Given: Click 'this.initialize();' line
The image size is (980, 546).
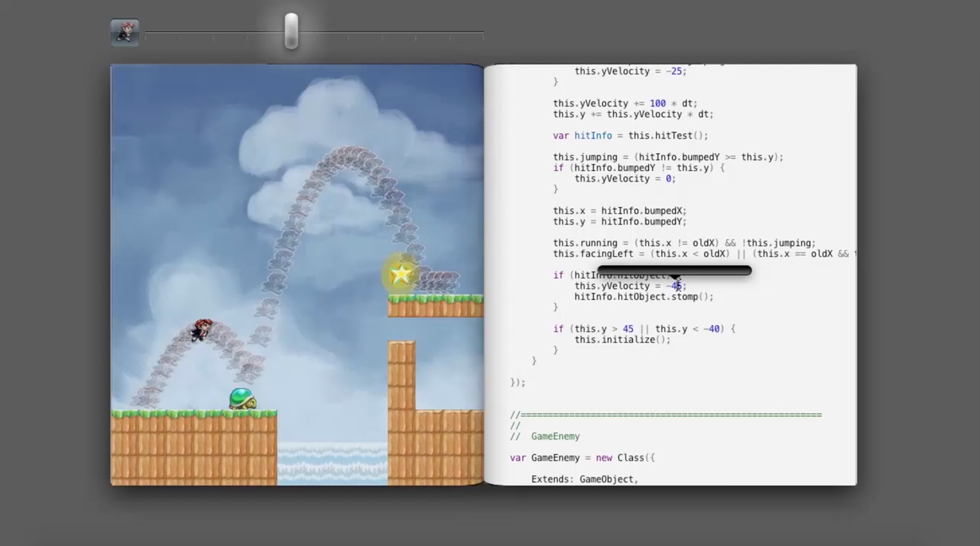Looking at the screenshot, I should (622, 340).
